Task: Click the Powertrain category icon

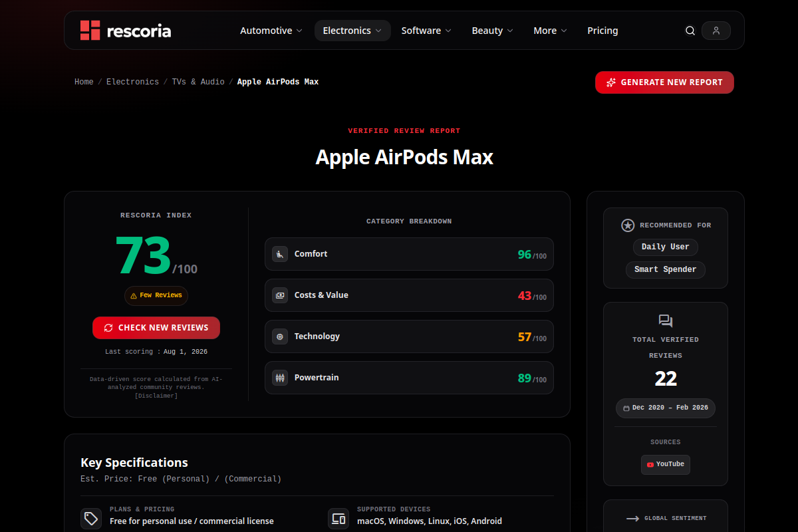Action: pos(280,378)
